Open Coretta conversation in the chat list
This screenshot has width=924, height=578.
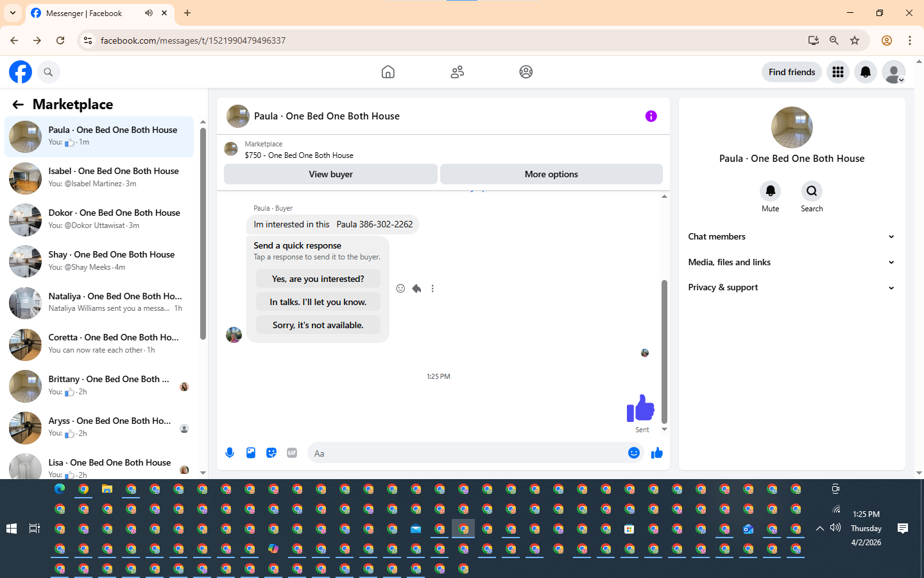point(99,344)
